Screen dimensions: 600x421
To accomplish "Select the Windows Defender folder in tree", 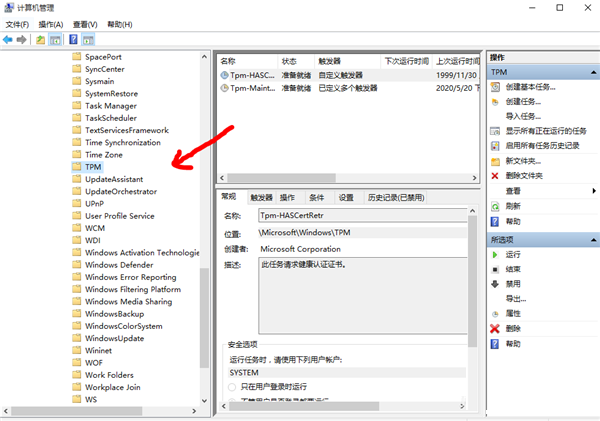I will pyautogui.click(x=121, y=265).
